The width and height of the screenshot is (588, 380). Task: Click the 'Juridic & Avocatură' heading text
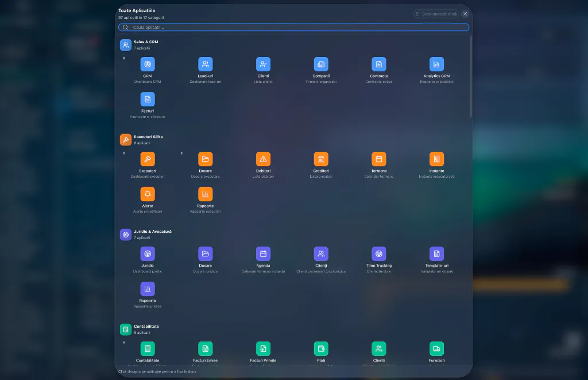pos(153,231)
